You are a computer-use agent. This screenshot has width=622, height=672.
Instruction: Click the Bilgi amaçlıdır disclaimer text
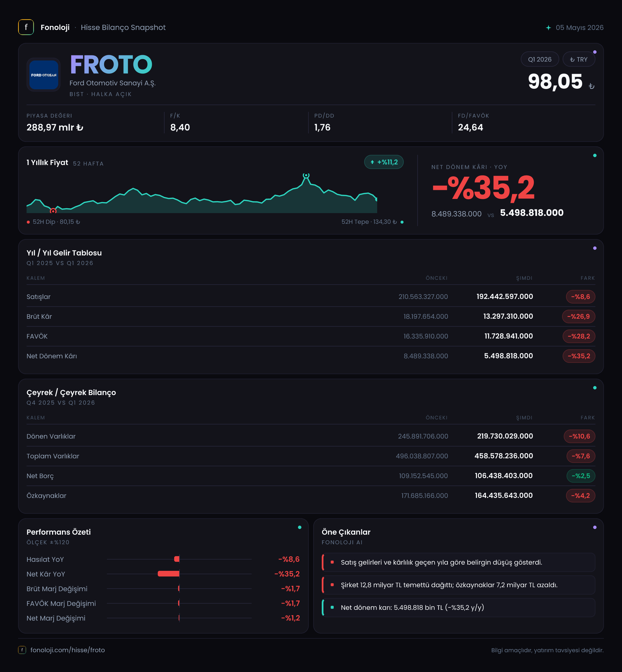547,650
